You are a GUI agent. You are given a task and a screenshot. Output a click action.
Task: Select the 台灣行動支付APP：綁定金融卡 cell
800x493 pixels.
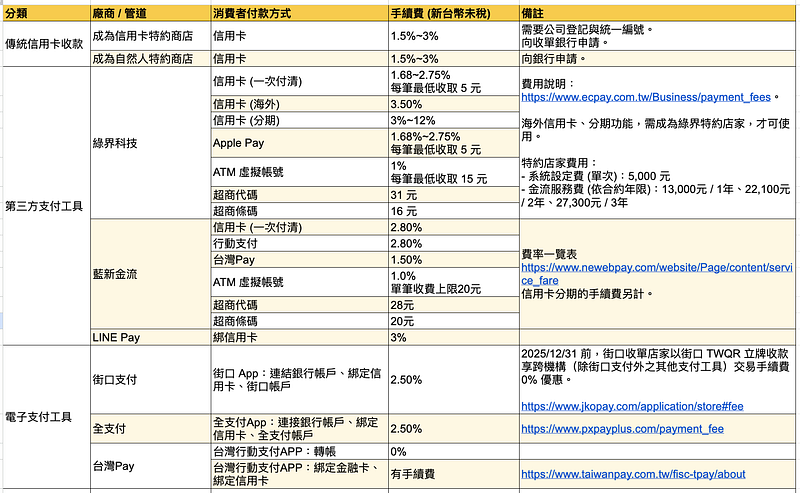click(x=299, y=474)
